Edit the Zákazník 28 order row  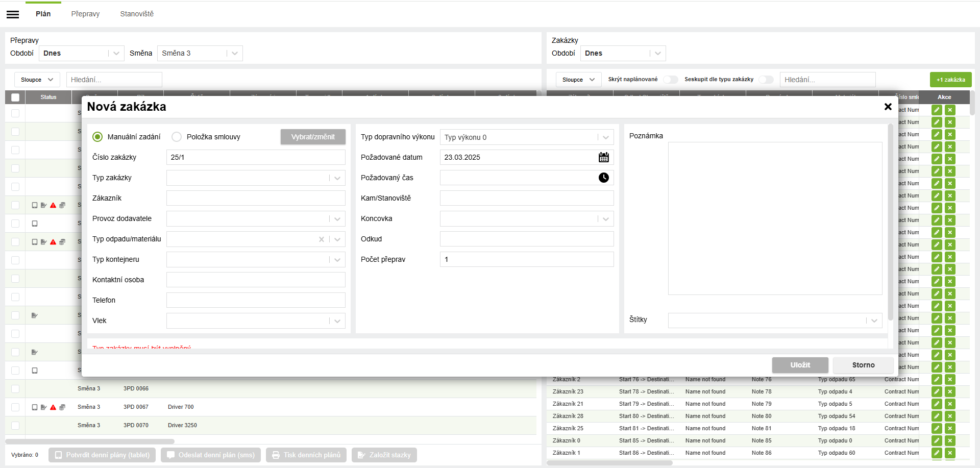click(x=937, y=416)
